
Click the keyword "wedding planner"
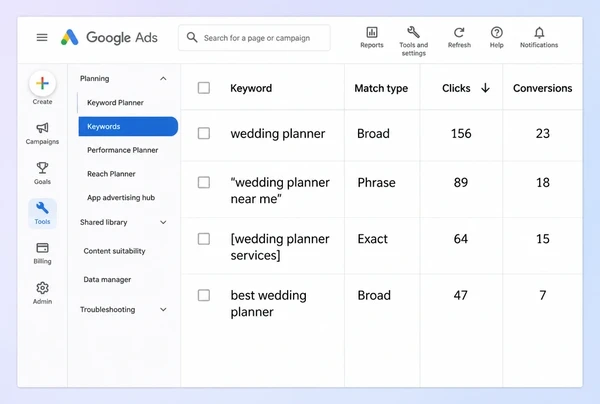point(278,134)
